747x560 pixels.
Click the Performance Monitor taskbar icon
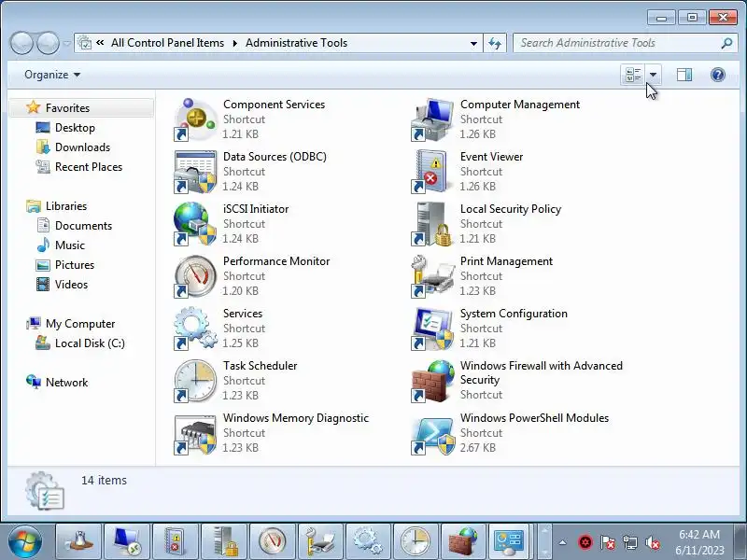272,541
